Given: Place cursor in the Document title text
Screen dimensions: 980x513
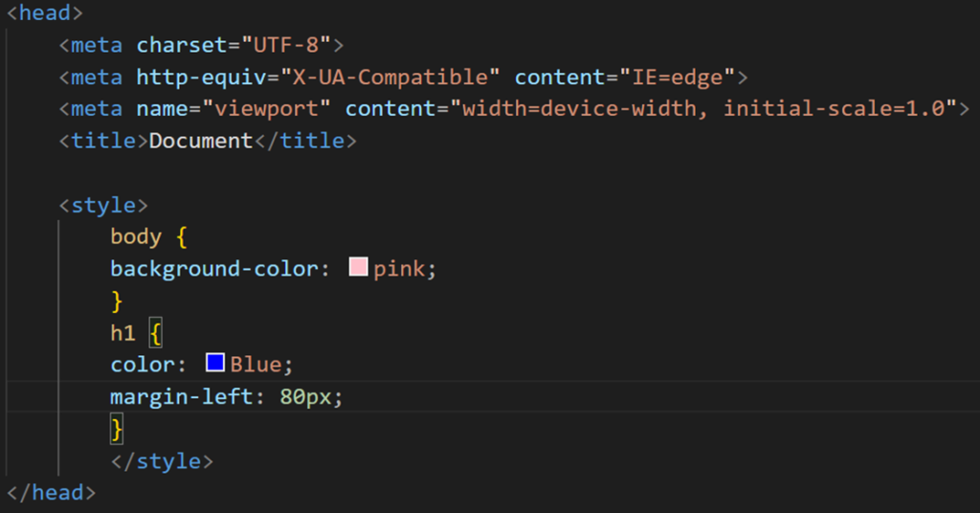Looking at the screenshot, I should click(x=201, y=141).
